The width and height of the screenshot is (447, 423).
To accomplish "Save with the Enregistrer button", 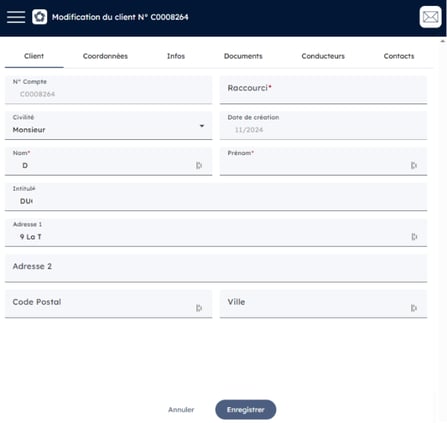I will point(246,410).
